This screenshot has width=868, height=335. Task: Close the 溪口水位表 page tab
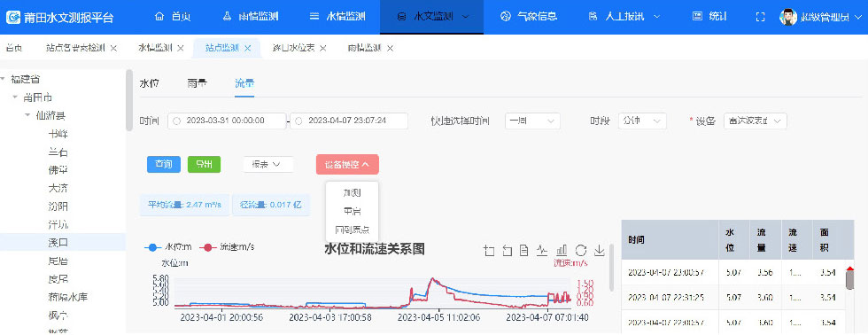tap(322, 48)
